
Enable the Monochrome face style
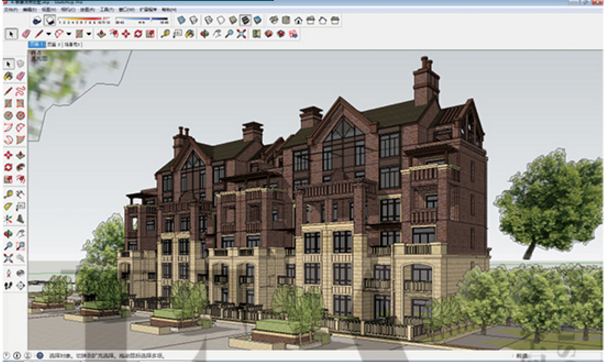pos(258,20)
